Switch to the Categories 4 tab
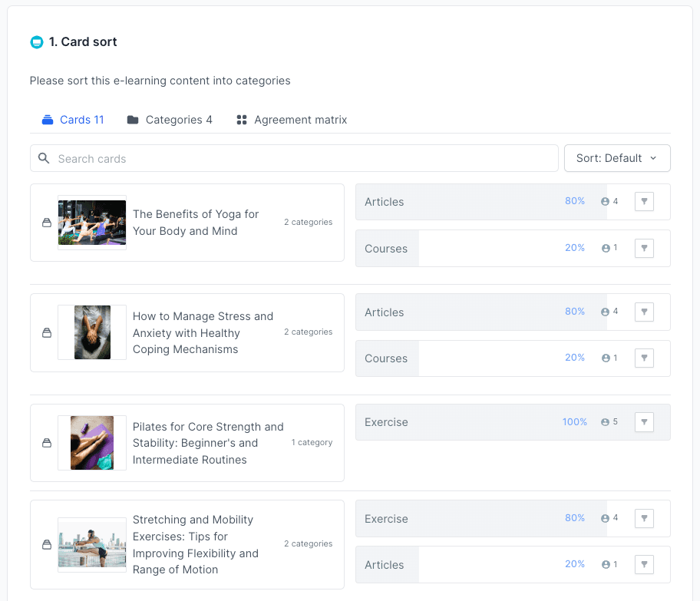This screenshot has width=700, height=601. (170, 120)
